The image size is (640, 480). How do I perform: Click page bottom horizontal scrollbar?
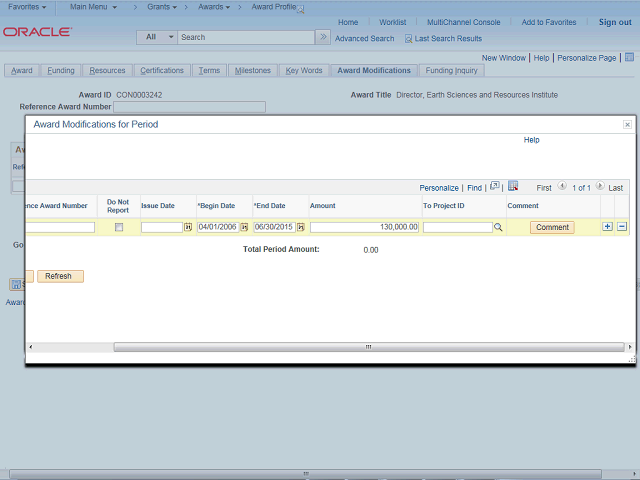point(305,474)
